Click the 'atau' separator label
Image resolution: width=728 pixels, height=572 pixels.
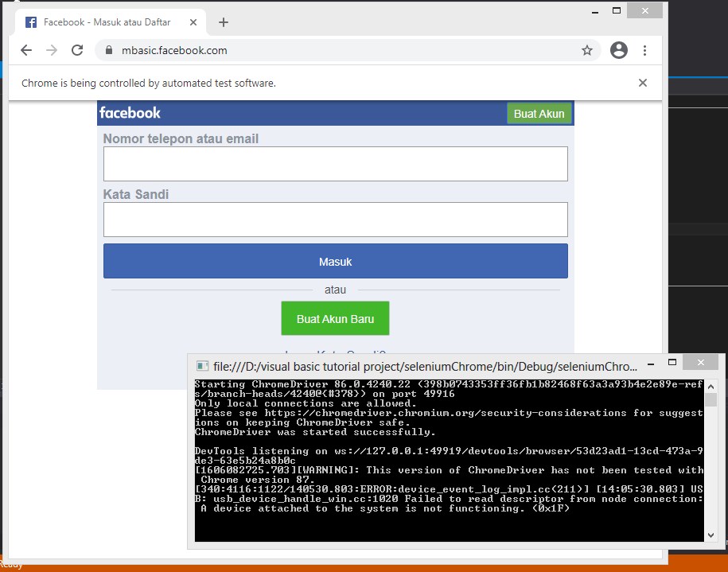[x=335, y=290]
